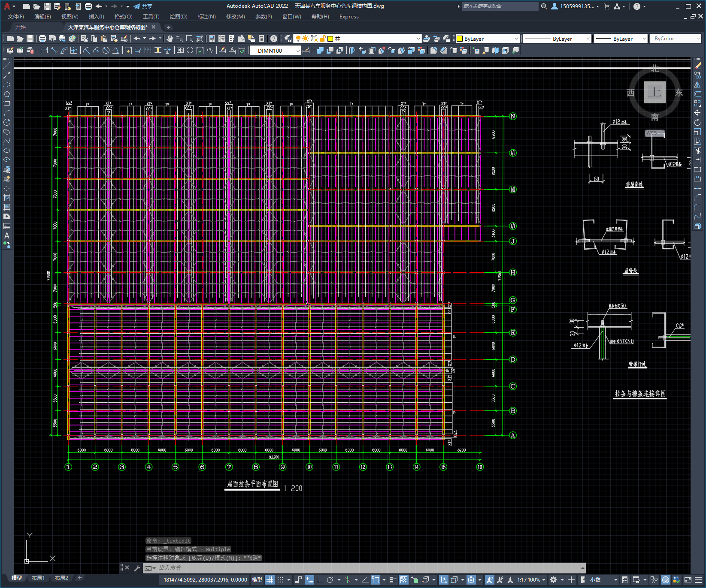Image resolution: width=706 pixels, height=588 pixels.
Task: Switch to the 布局1 layout tab
Action: [x=38, y=578]
